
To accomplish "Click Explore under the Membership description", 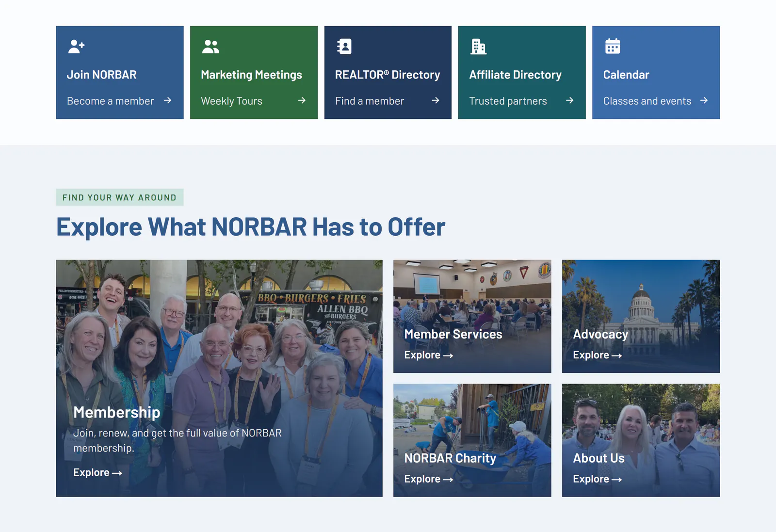I will pos(97,472).
